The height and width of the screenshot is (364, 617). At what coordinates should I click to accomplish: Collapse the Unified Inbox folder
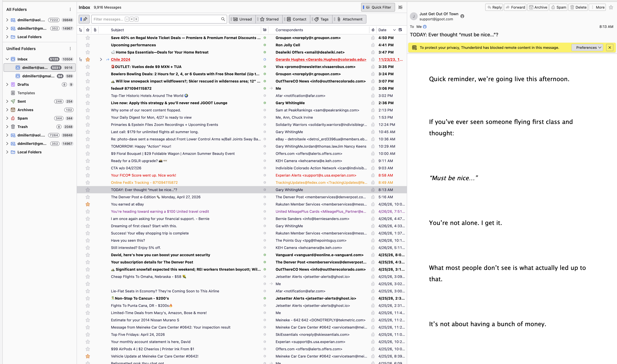point(7,59)
